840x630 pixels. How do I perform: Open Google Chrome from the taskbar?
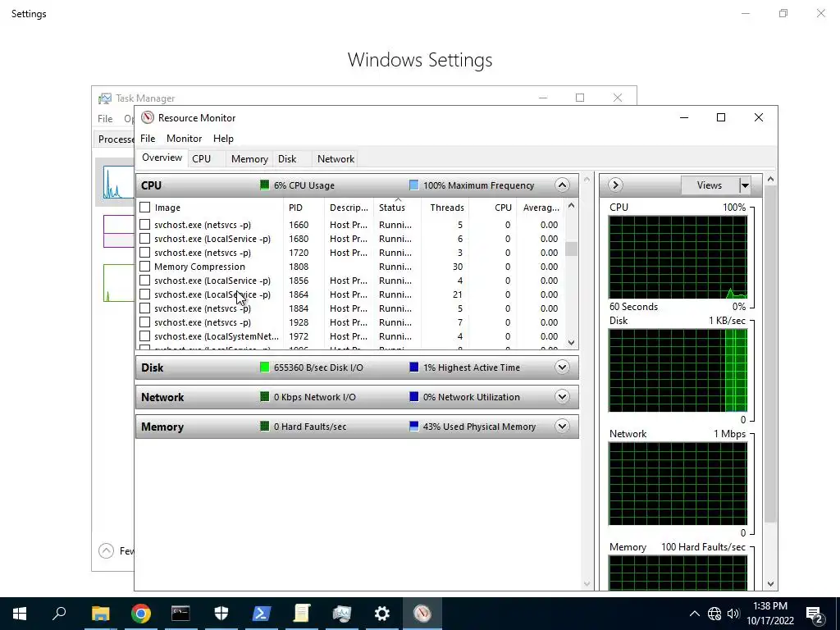pos(140,614)
